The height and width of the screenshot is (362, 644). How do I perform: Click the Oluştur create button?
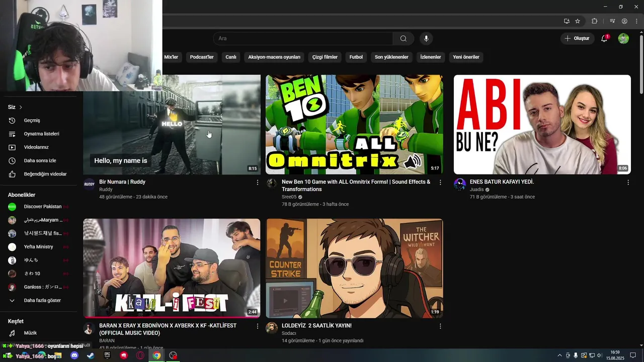click(577, 39)
